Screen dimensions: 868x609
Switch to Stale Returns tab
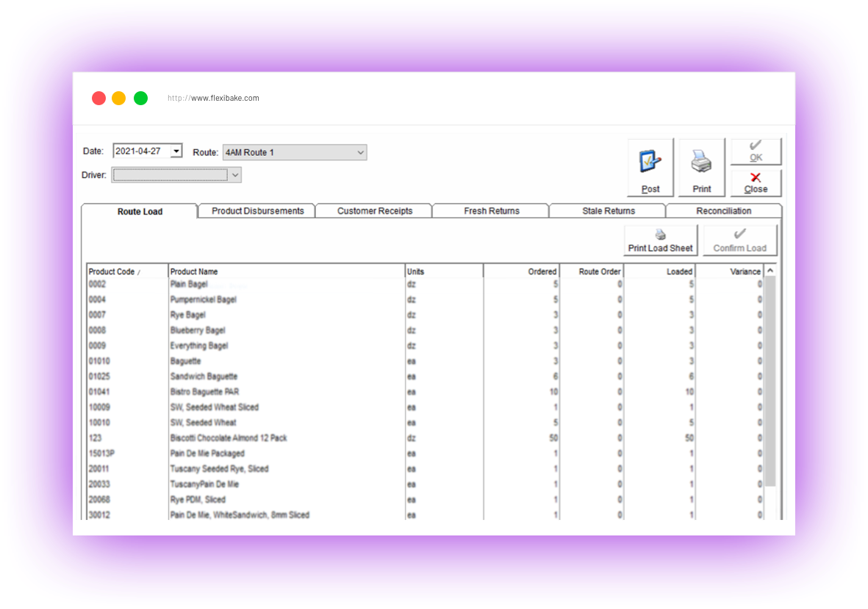pos(609,211)
